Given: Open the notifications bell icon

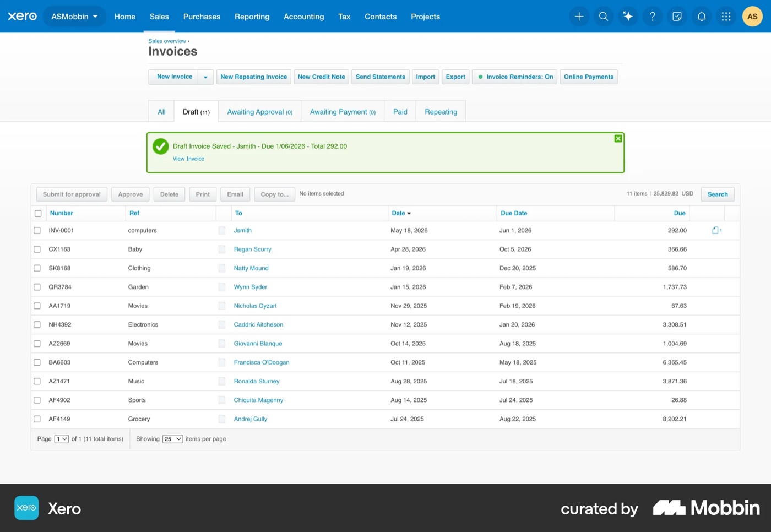Looking at the screenshot, I should click(702, 17).
